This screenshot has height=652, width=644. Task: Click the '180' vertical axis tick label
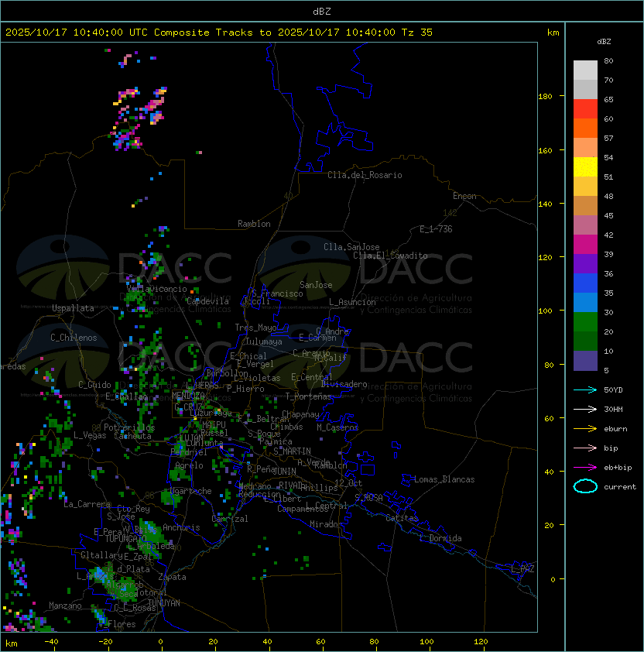pos(545,97)
